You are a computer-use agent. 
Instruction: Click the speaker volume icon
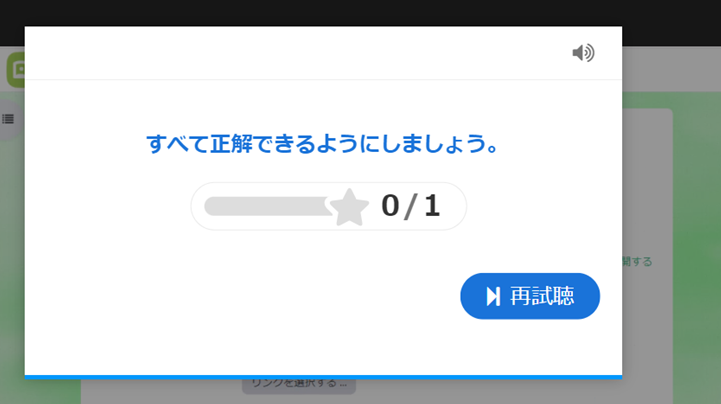(x=583, y=53)
